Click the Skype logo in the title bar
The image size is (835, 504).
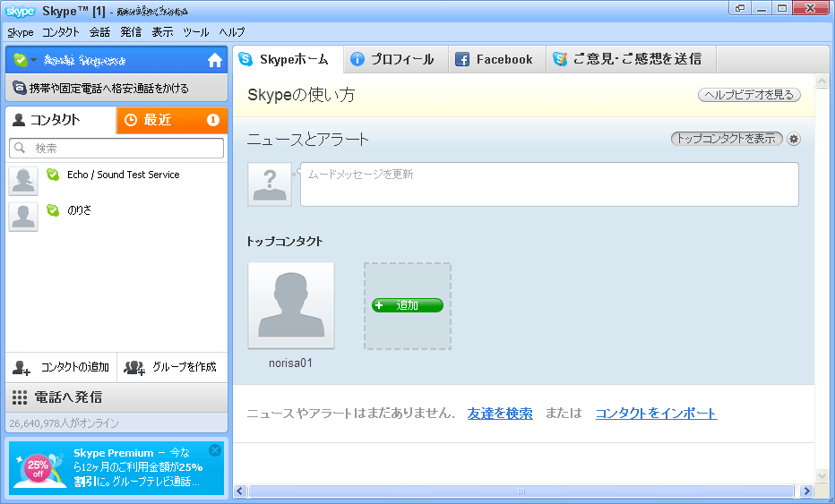(21, 11)
